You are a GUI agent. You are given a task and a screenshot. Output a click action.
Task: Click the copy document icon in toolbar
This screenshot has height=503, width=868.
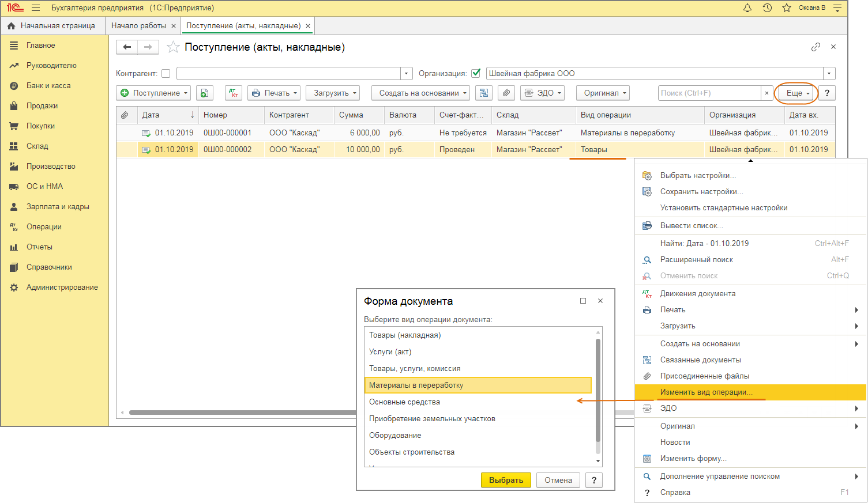pyautogui.click(x=205, y=93)
